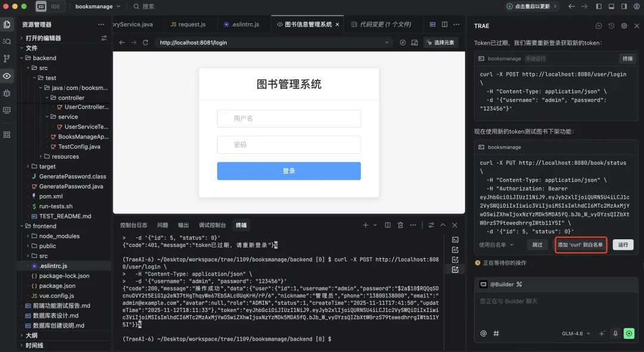Image resolution: width=644 pixels, height=352 pixels.
Task: Click the top search box
Action: (144, 6)
